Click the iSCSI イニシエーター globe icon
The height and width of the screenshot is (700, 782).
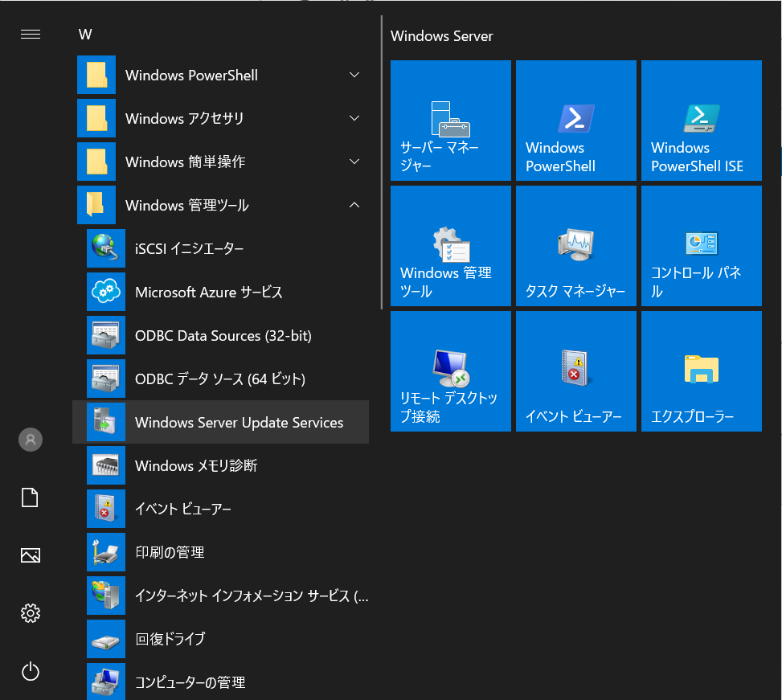pyautogui.click(x=106, y=248)
